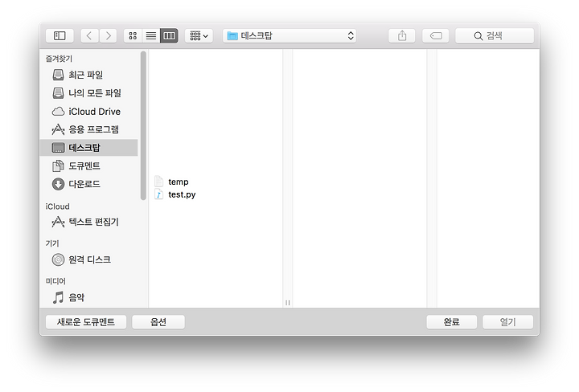Screen dimensions: 579x392
Task: Switch to icon view
Action: [133, 36]
